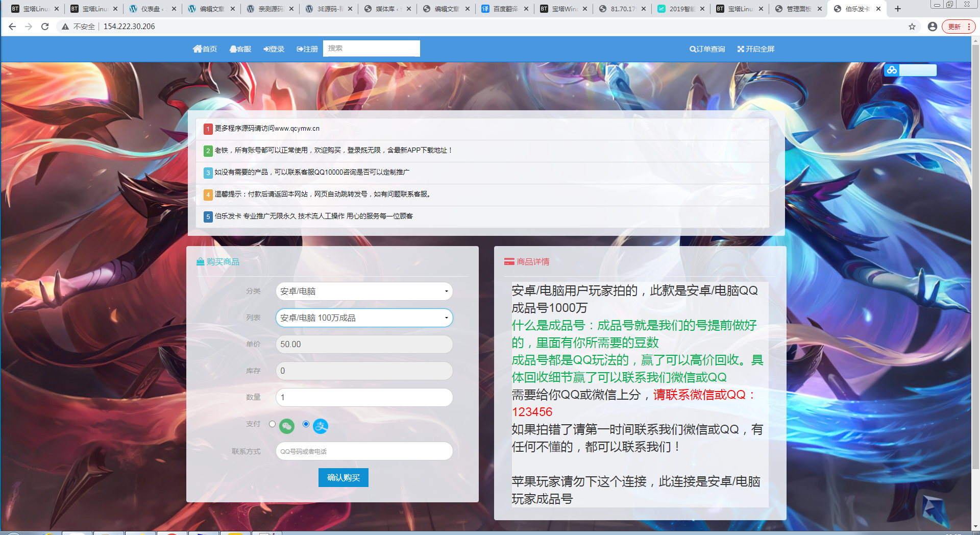Open the 登录 login page
This screenshot has height=535, width=980.
pos(274,49)
